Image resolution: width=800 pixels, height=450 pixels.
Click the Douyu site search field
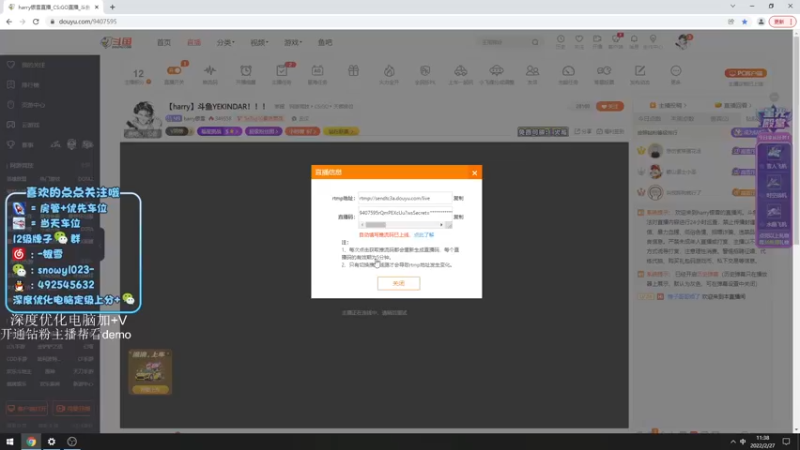504,42
